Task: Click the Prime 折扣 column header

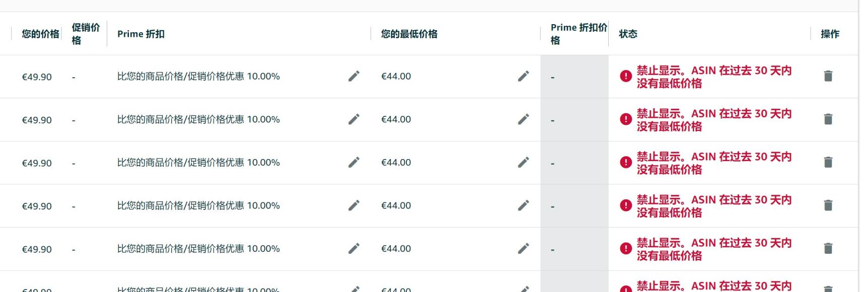Action: 141,34
